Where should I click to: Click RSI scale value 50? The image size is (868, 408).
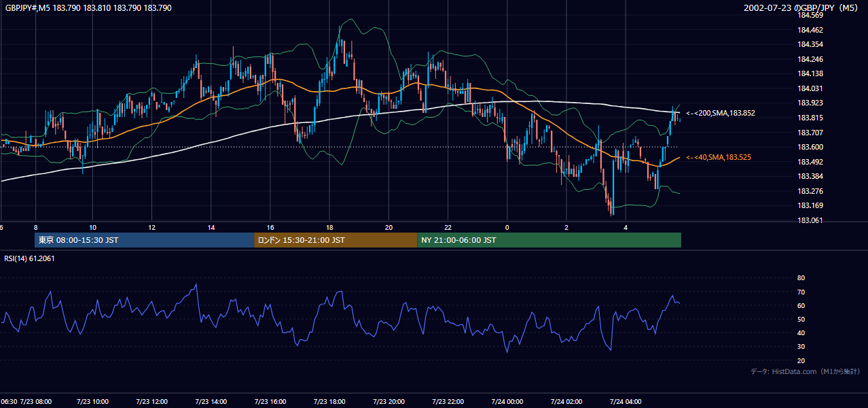[x=801, y=319]
